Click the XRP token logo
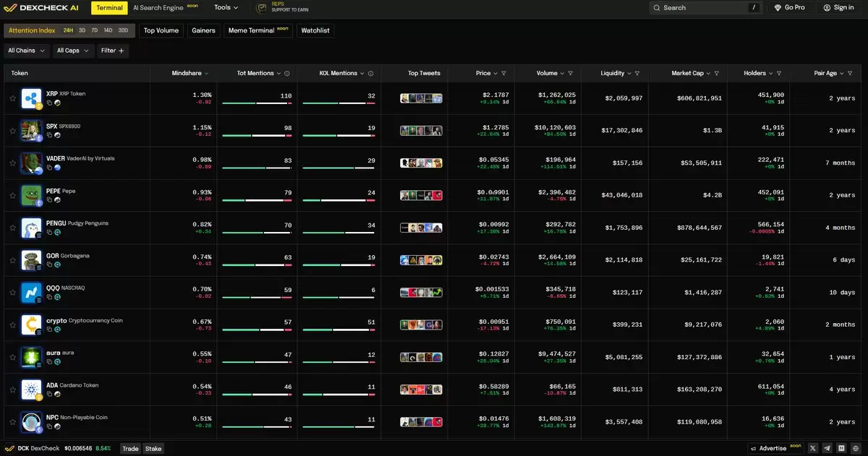Screen dimensions: 868x456 31,98
